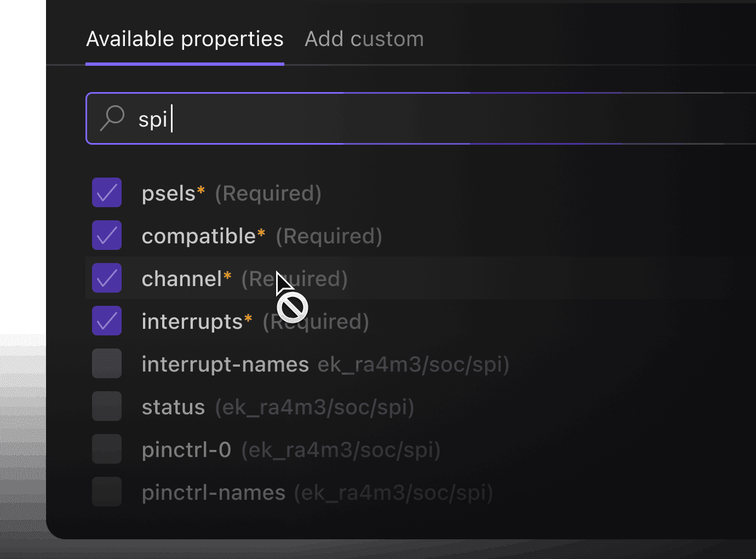Click the psels property name

pos(168,193)
